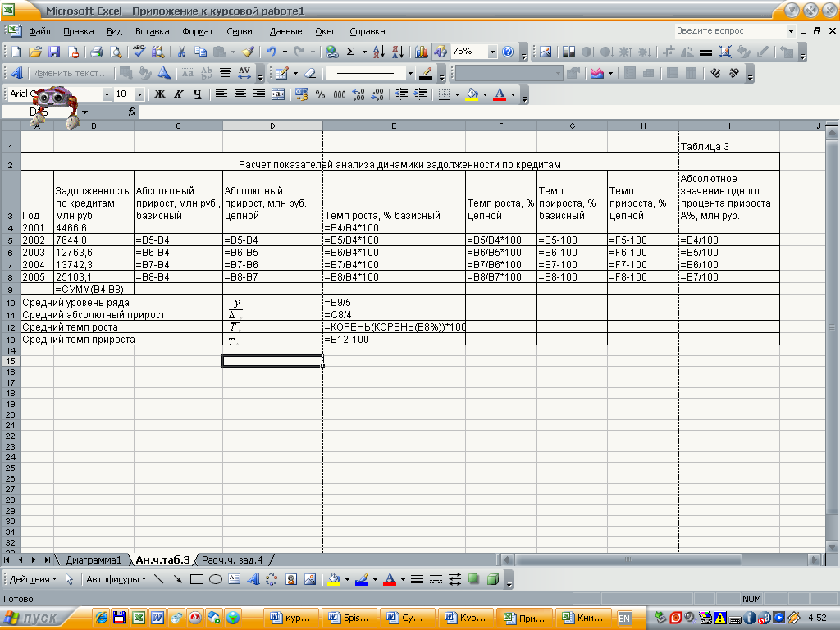Click the Sort Ascending icon
Image resolution: width=840 pixels, height=630 pixels.
tap(378, 52)
